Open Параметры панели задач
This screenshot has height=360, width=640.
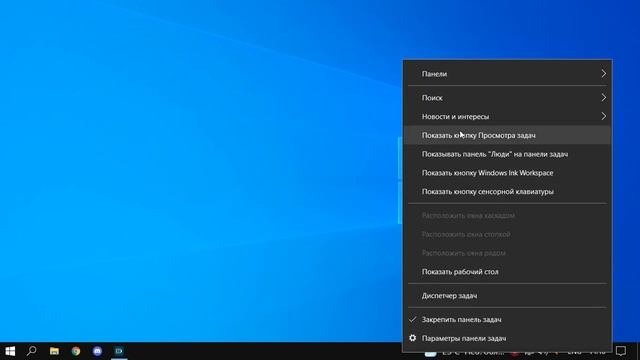(507, 338)
